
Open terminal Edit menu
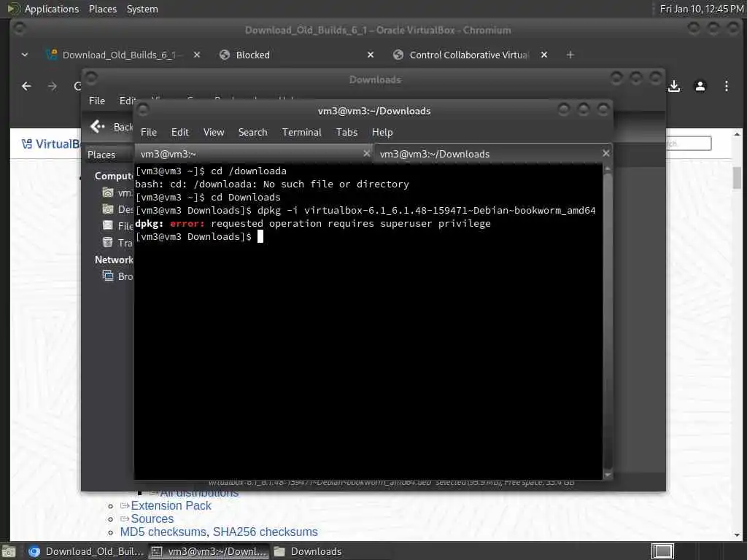180,133
